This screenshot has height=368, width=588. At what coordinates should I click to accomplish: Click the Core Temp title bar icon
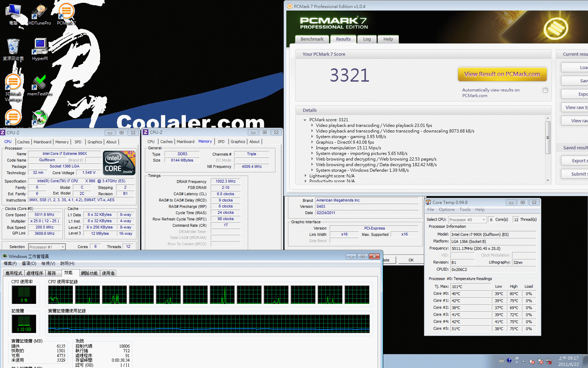(428, 202)
